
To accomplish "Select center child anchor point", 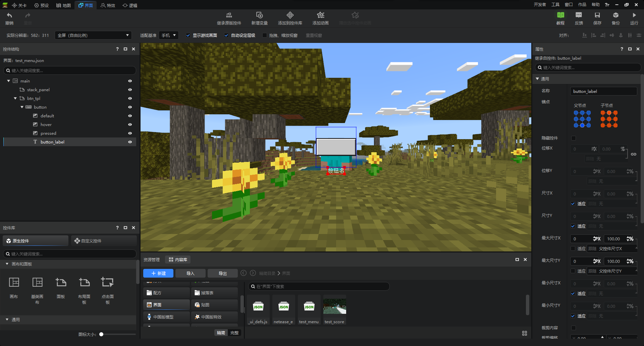I will (609, 119).
